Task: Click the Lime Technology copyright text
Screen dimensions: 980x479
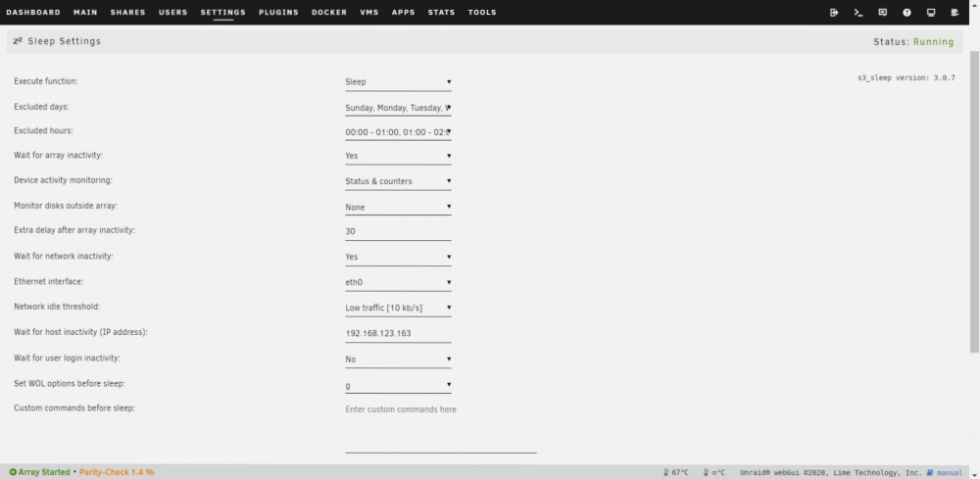Action: point(831,473)
